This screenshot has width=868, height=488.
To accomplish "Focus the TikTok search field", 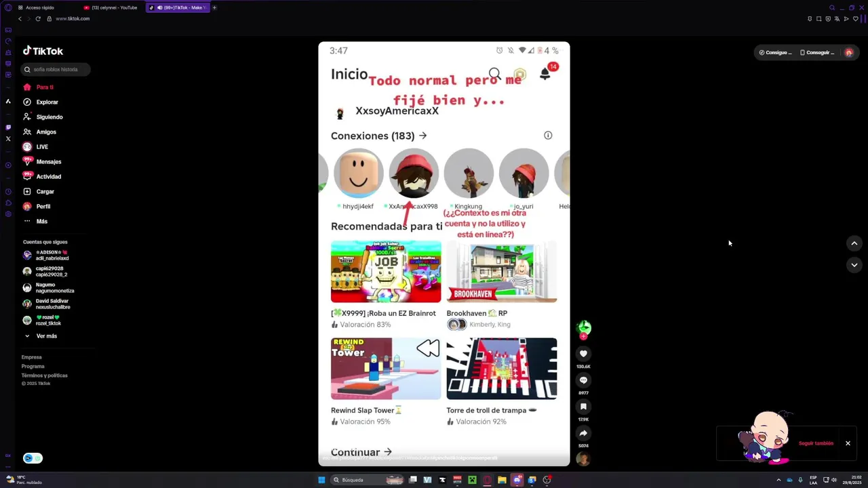I will pyautogui.click(x=56, y=69).
